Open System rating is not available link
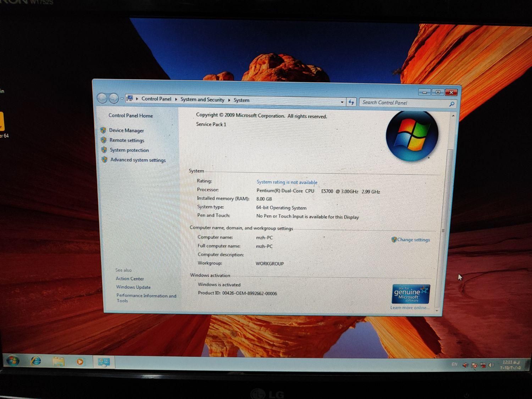Viewport: 532px width, 399px height. pyautogui.click(x=287, y=182)
